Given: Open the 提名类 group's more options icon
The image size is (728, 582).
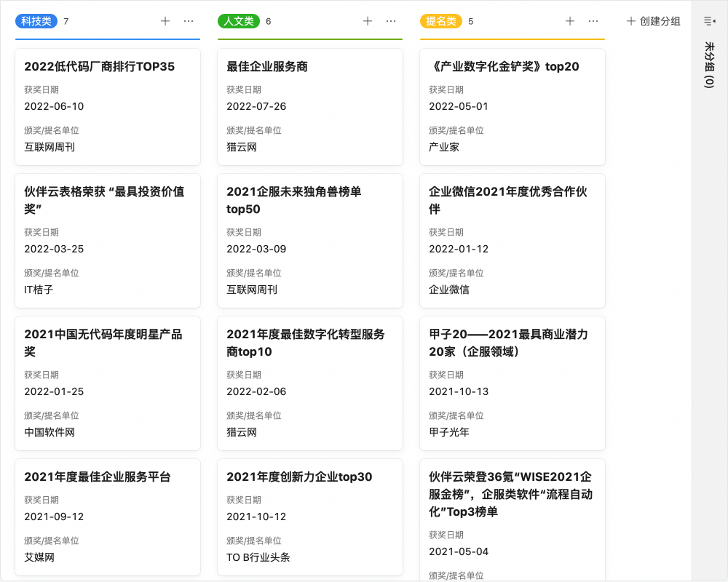Looking at the screenshot, I should 594,21.
